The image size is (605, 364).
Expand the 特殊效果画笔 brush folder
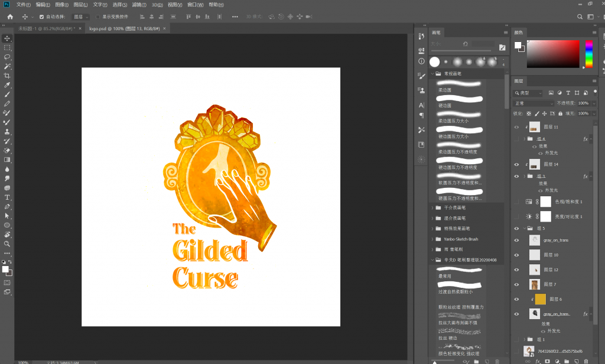point(432,229)
